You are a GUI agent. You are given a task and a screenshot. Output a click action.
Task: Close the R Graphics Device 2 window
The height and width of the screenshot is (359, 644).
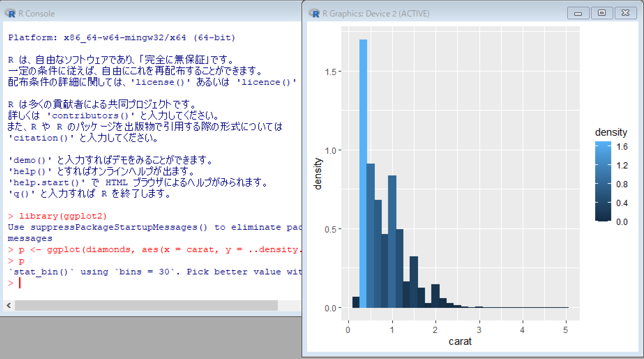[x=625, y=13]
